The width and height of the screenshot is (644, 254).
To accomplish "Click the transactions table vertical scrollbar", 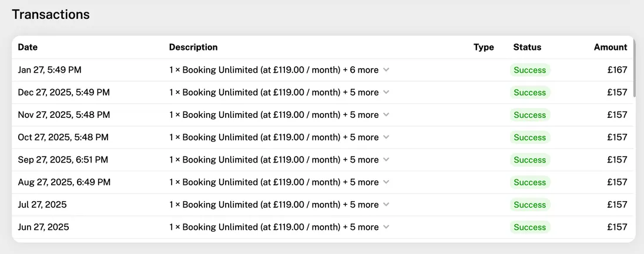I will 633,70.
